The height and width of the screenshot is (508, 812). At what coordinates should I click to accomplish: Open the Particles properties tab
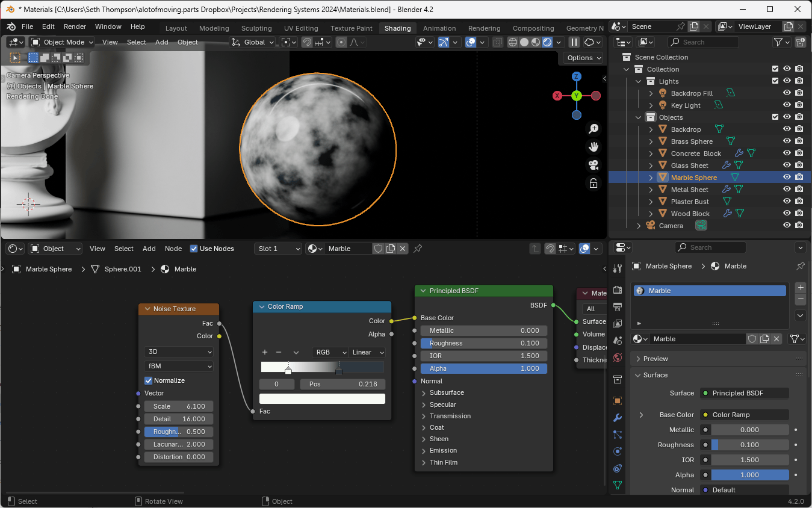(x=617, y=435)
